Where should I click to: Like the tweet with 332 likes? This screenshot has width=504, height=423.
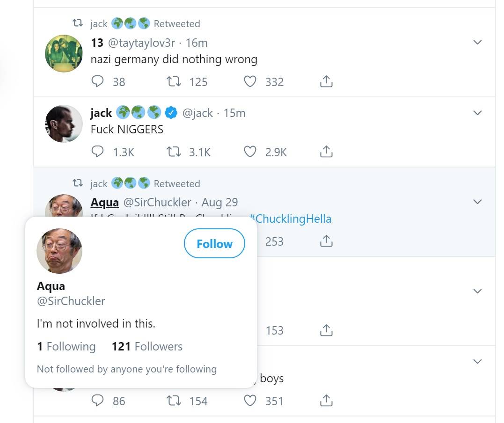pos(250,82)
